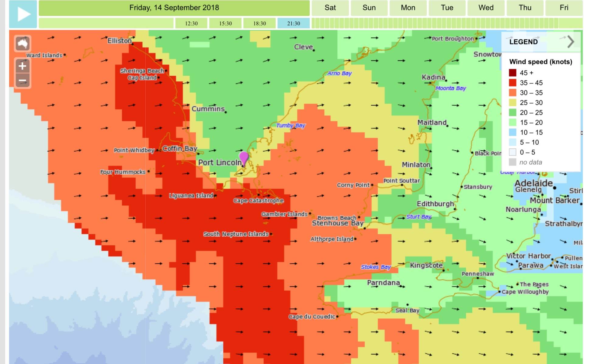Select the 12:30 time slot
This screenshot has width=594, height=364.
pos(191,23)
